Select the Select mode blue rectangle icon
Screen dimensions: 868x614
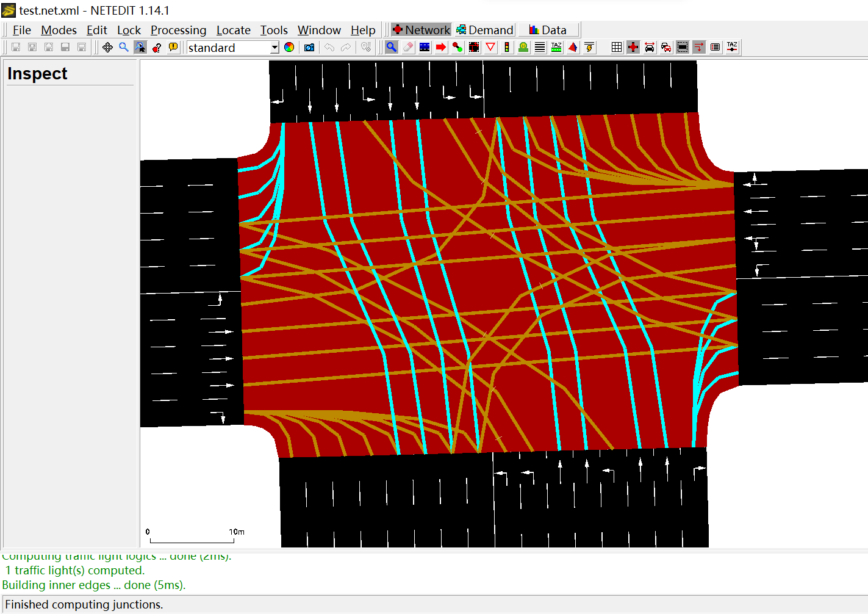[425, 47]
